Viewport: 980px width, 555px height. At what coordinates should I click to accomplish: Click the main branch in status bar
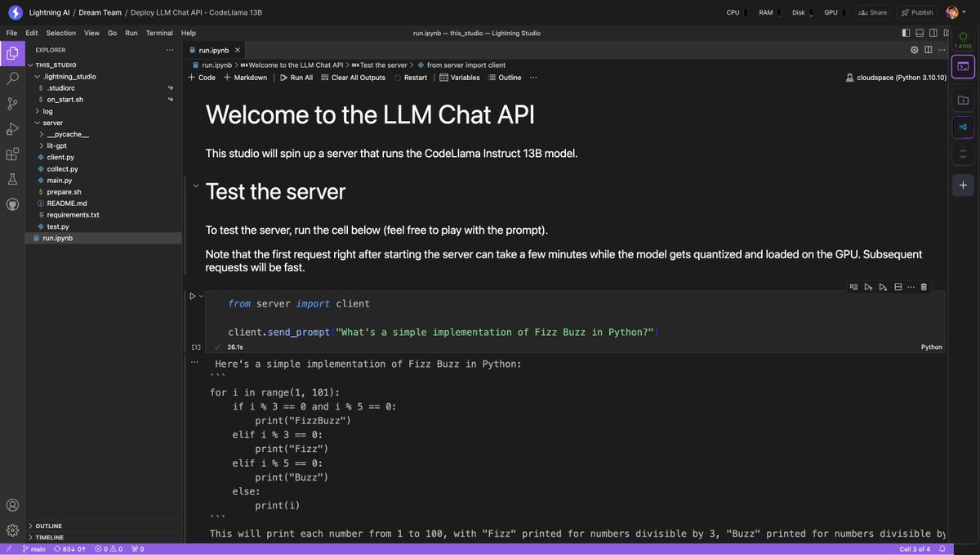33,549
